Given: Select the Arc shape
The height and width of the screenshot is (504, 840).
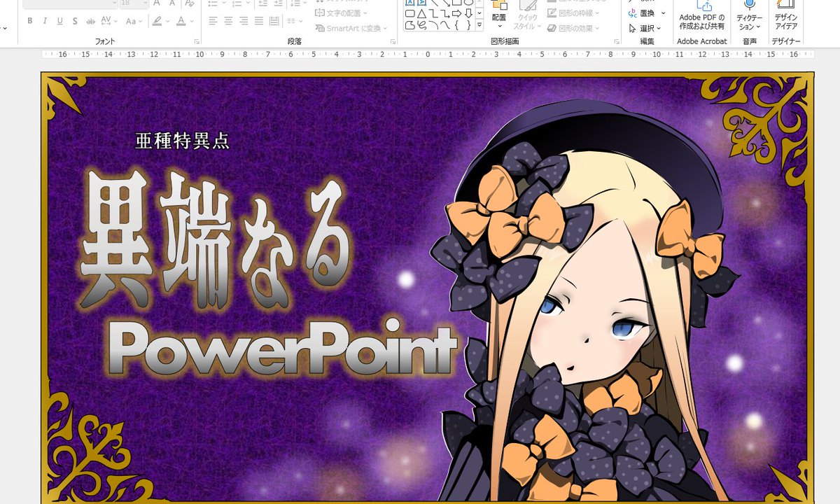Looking at the screenshot, I should pyautogui.click(x=433, y=26).
